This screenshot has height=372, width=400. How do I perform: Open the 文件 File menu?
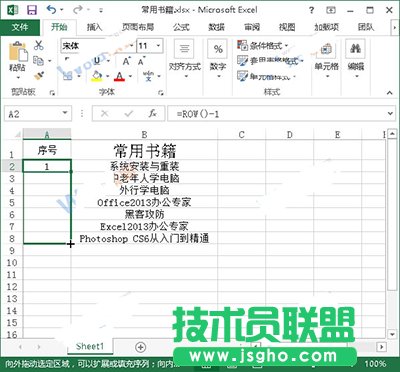[x=20, y=27]
